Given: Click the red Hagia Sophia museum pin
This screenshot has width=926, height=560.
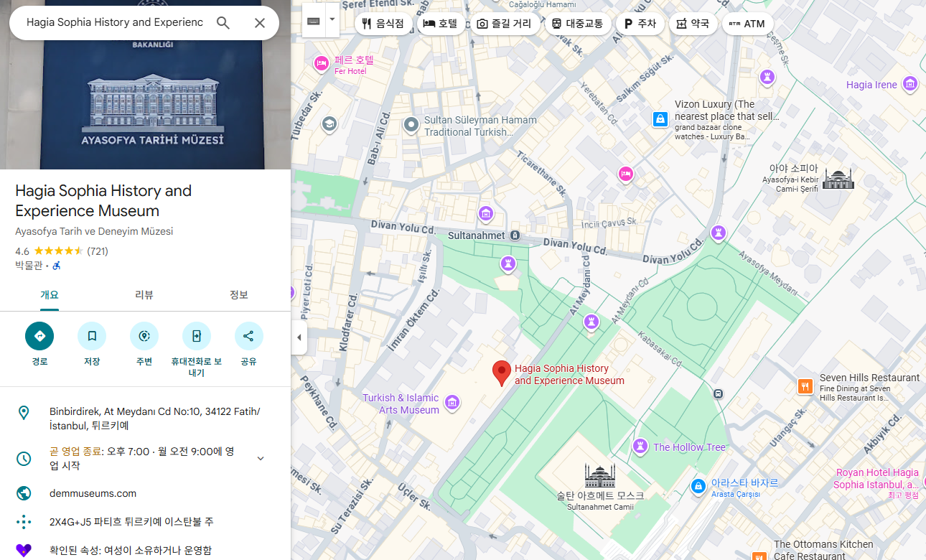Looking at the screenshot, I should pyautogui.click(x=501, y=374).
